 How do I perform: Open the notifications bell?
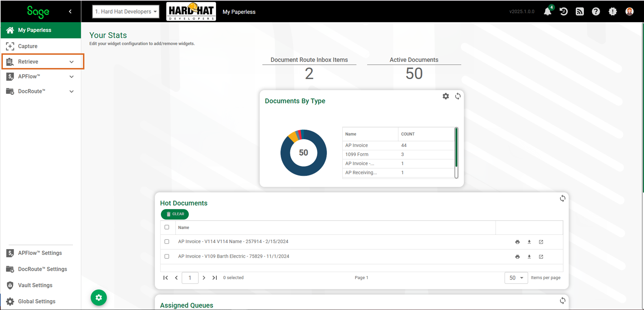pos(547,12)
